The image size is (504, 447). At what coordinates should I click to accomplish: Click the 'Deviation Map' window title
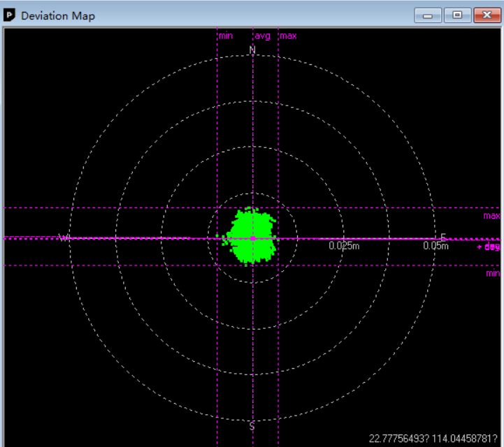[58, 16]
